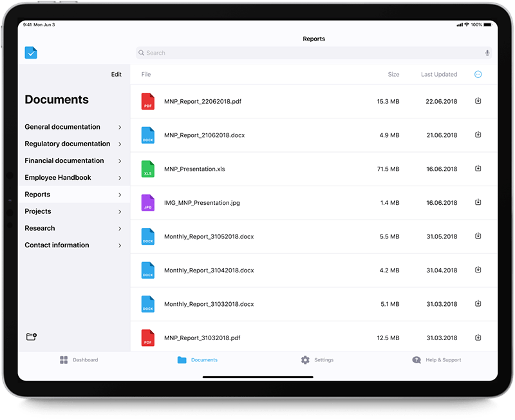The image size is (515, 420).
Task: Expand Employee Handbook chevron
Action: [x=120, y=178]
